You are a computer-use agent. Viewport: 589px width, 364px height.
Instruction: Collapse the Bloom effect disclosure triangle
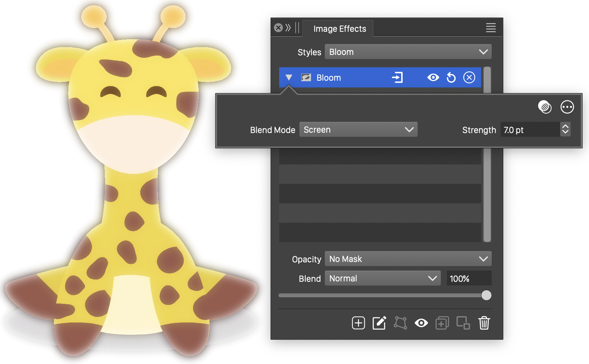289,77
